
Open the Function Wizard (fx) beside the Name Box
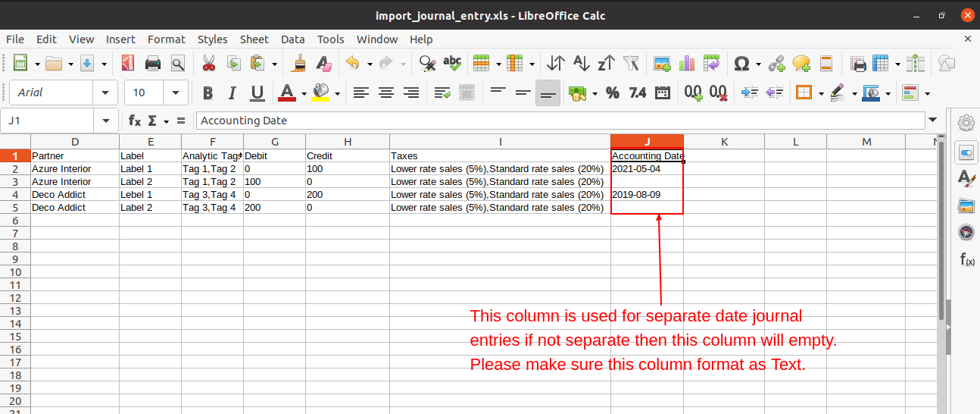click(135, 120)
